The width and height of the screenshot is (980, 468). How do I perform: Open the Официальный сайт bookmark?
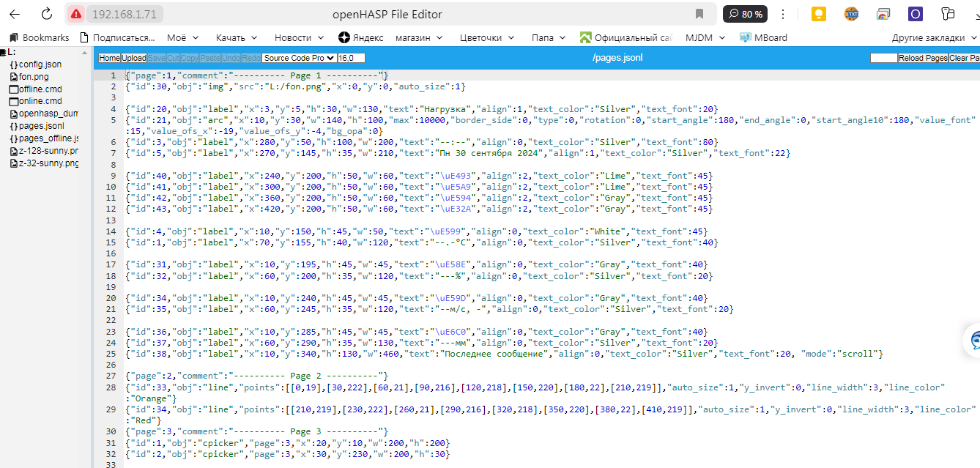626,37
